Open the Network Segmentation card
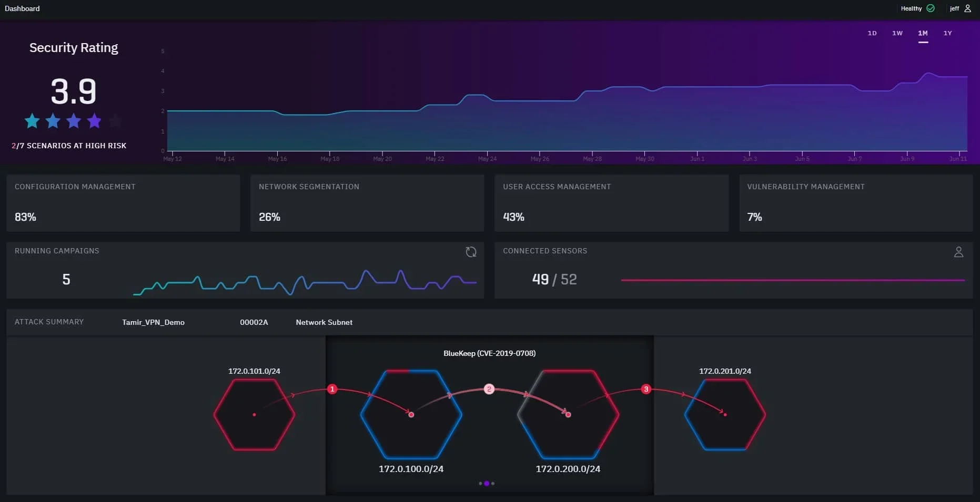This screenshot has height=502, width=980. point(367,203)
